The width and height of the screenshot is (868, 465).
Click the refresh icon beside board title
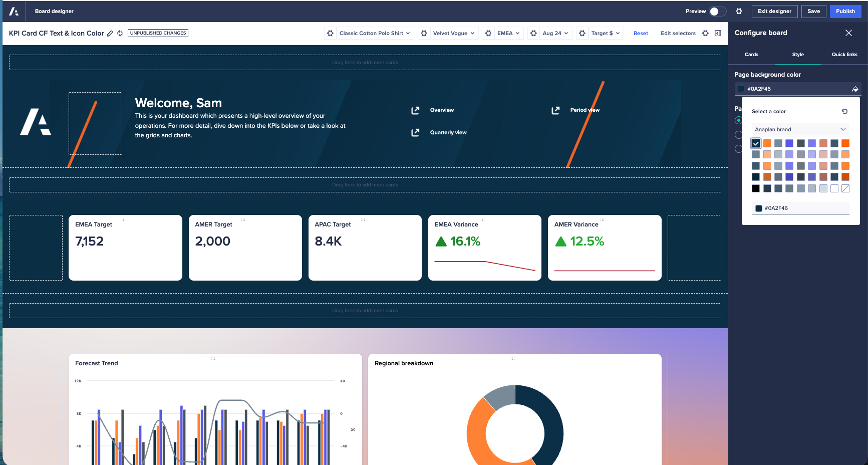[x=120, y=34]
